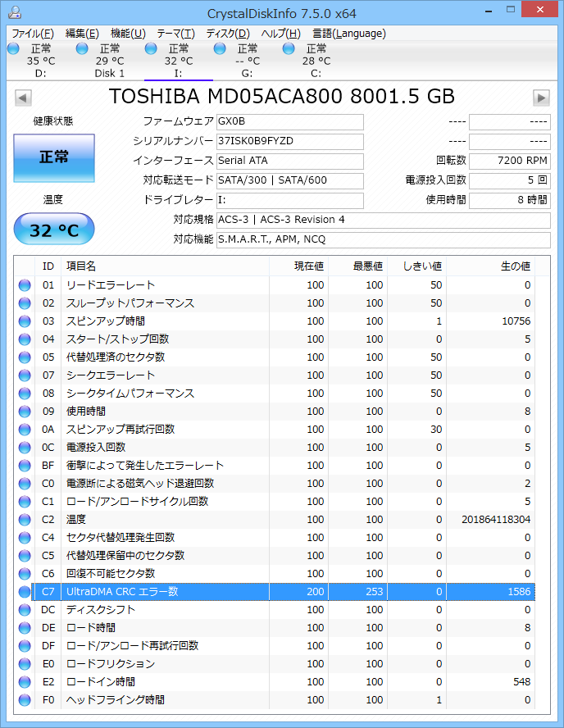The image size is (564, 728).
Task: Select the I: drive status orb
Action: click(x=151, y=48)
